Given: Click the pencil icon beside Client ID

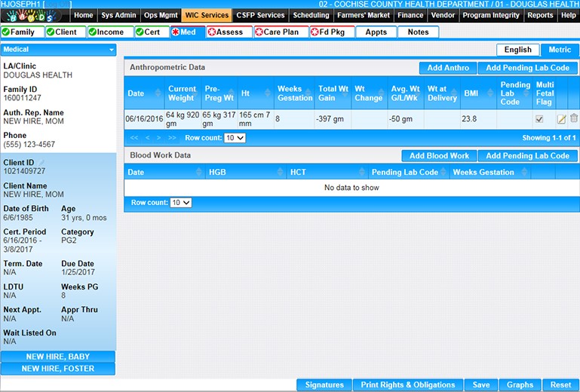Looking at the screenshot, I should (42, 163).
